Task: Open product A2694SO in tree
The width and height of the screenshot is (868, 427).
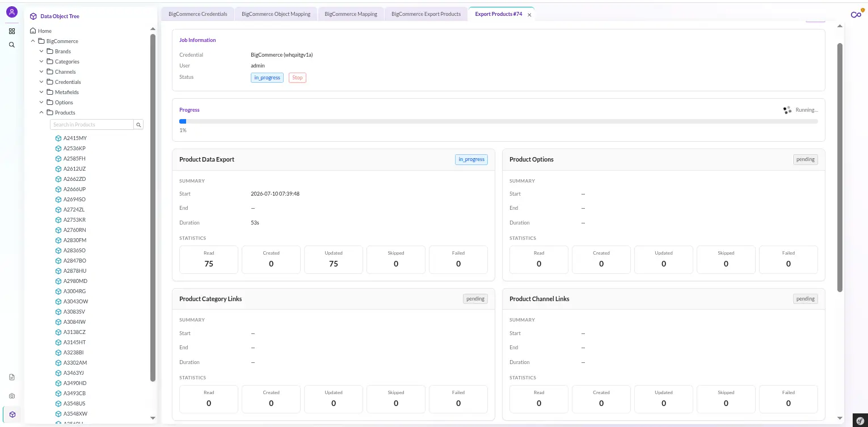Action: 74,200
